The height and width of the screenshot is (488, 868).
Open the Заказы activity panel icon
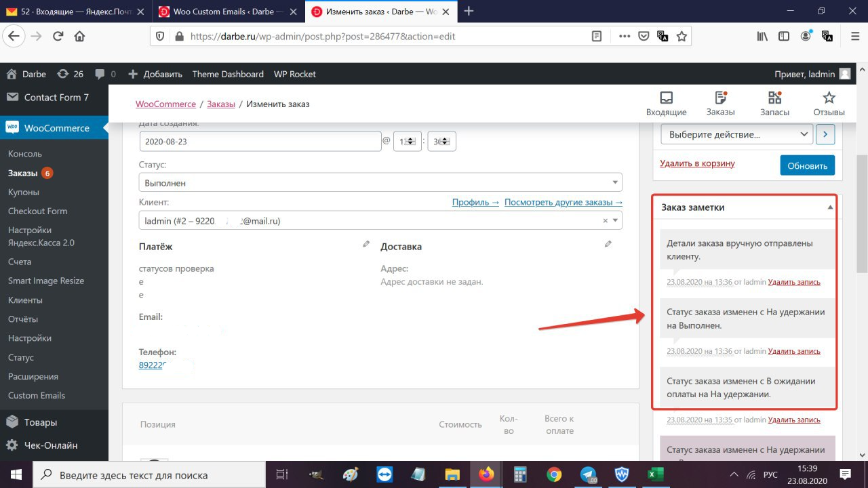[720, 104]
